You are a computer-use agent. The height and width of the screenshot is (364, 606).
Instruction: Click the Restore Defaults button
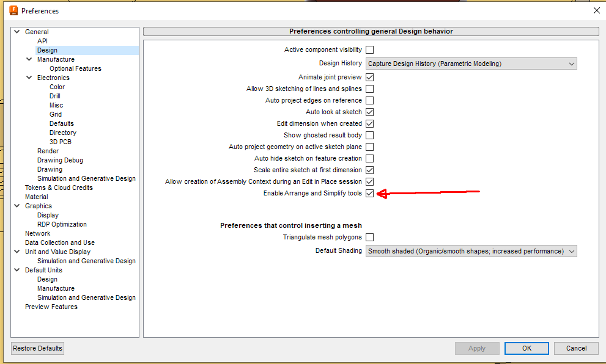tap(37, 348)
